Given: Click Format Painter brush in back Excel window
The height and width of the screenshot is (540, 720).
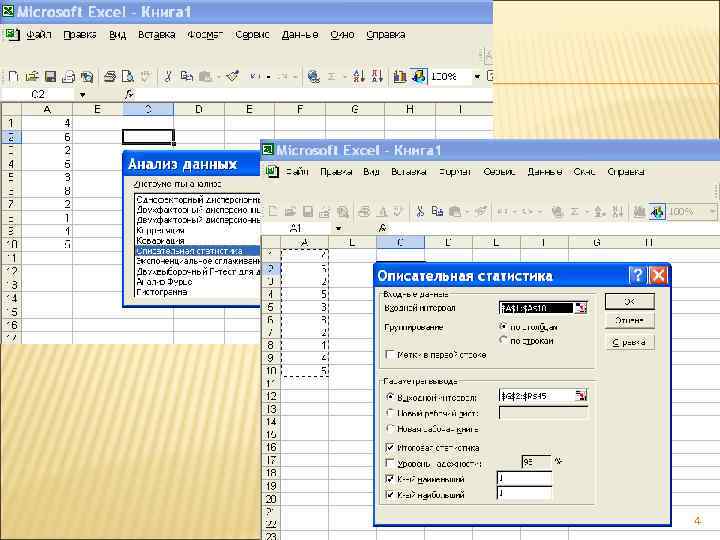Looking at the screenshot, I should point(233,76).
